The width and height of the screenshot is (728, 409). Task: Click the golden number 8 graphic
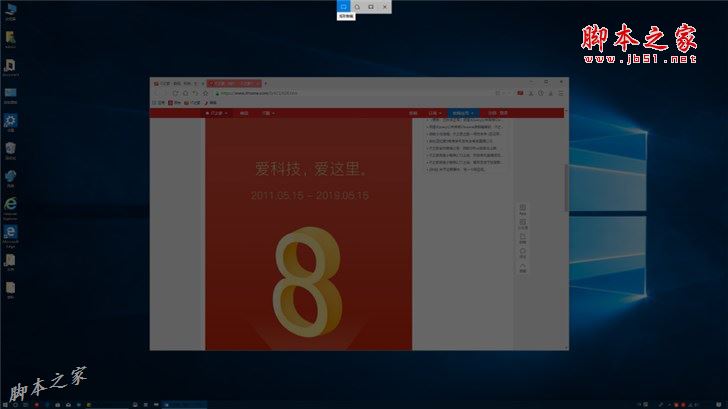[x=308, y=282]
